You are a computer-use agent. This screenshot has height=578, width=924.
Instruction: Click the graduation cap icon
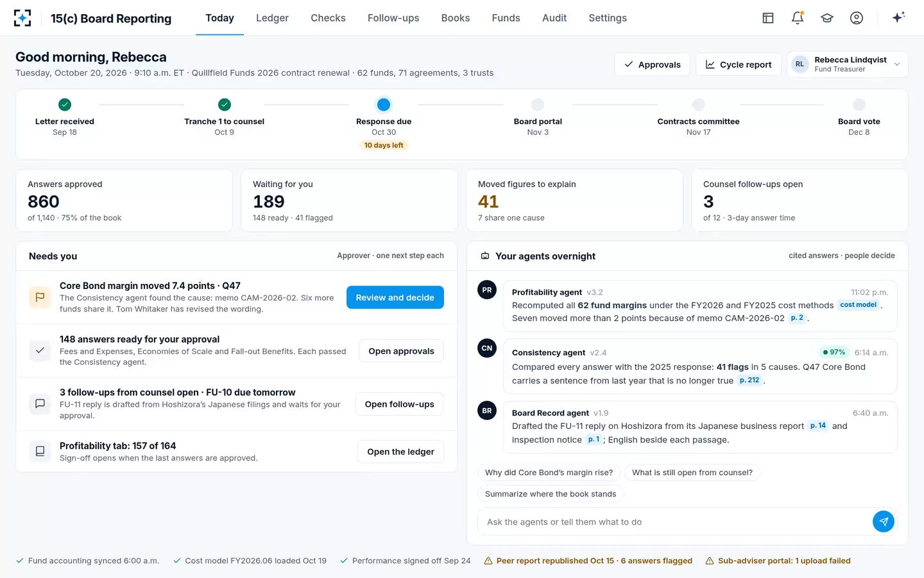(x=827, y=18)
